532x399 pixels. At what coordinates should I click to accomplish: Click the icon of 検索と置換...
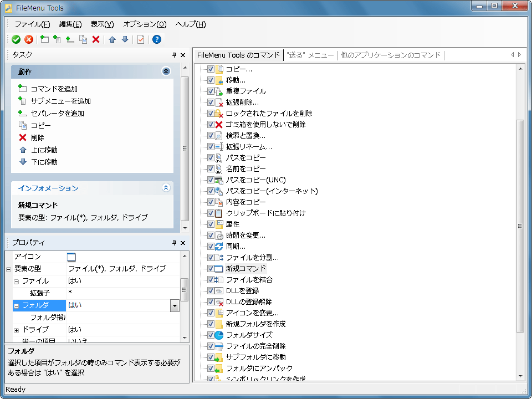click(x=219, y=136)
